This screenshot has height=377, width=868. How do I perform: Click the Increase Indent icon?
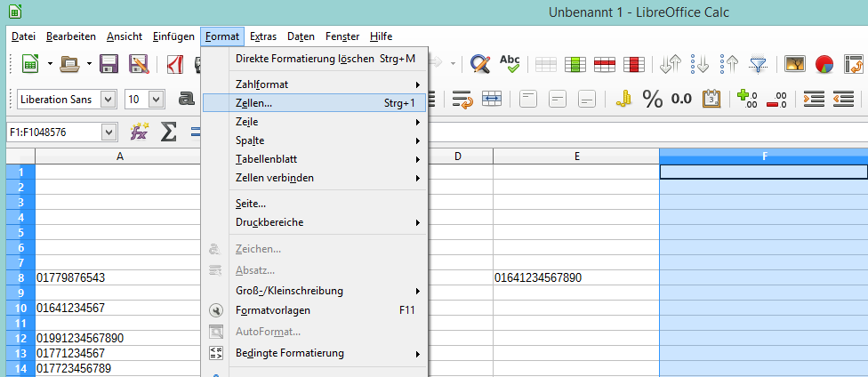click(814, 100)
